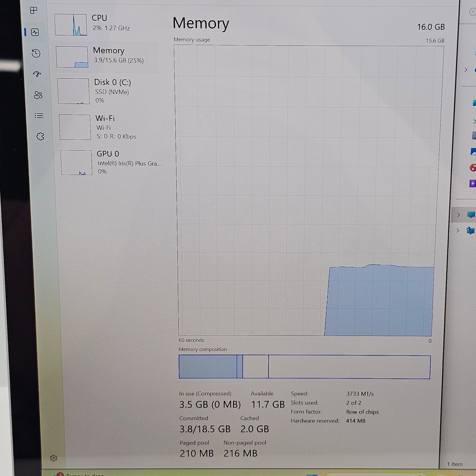
Task: Open the Users page icon
Action: [38, 95]
